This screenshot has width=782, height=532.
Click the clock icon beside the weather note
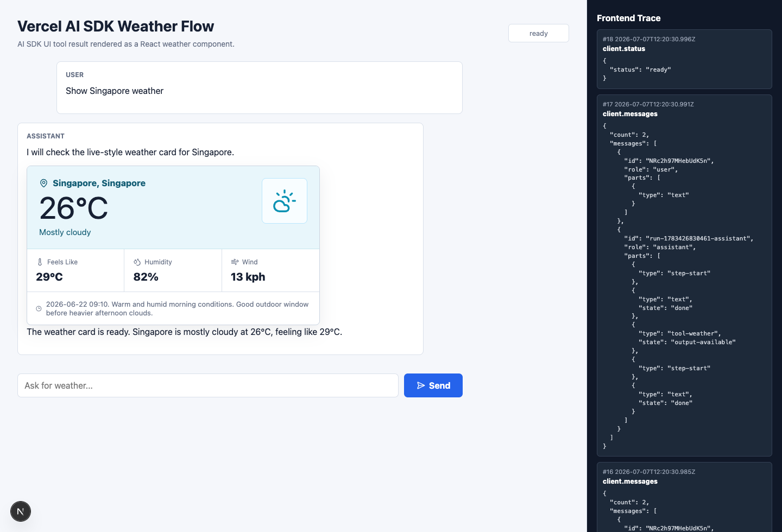coord(39,309)
